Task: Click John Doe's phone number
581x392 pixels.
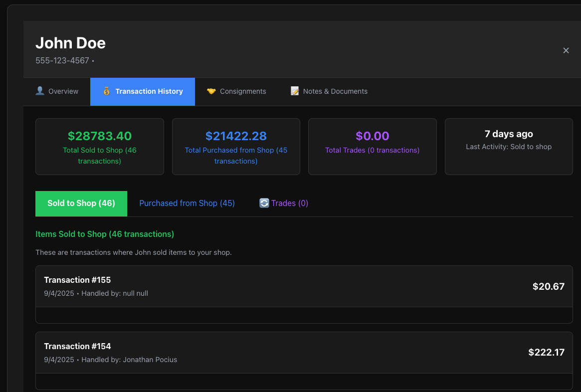Action: (62, 60)
